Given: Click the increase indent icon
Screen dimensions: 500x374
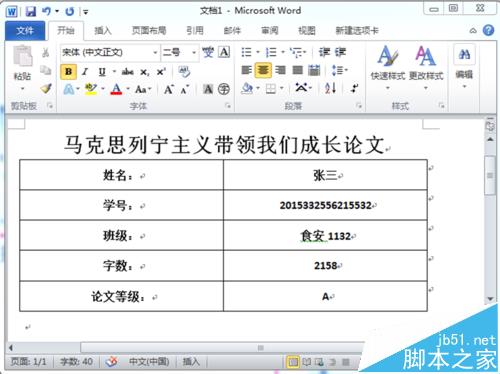Looking at the screenshot, I should 340,52.
